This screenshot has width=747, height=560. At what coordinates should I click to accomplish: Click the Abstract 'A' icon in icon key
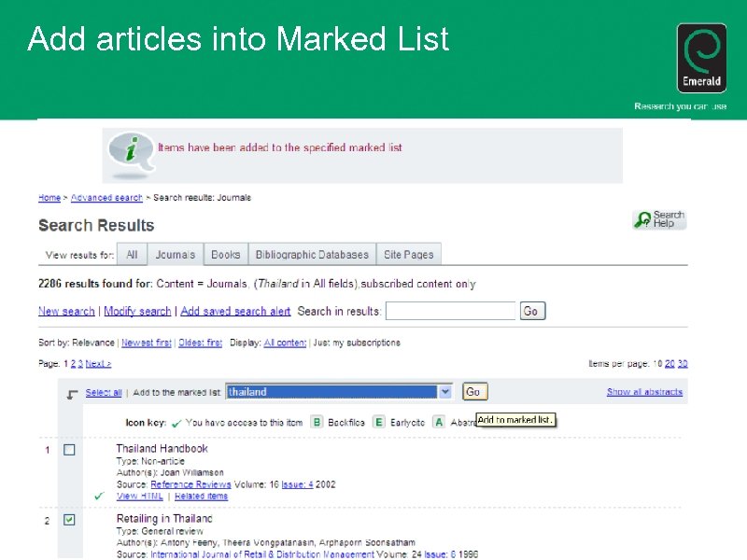click(x=438, y=421)
